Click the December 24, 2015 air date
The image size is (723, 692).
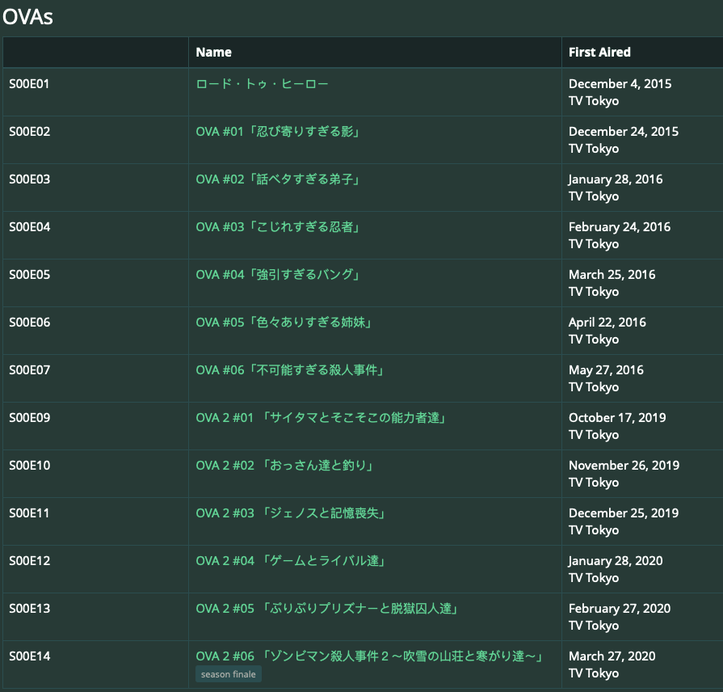[623, 132]
